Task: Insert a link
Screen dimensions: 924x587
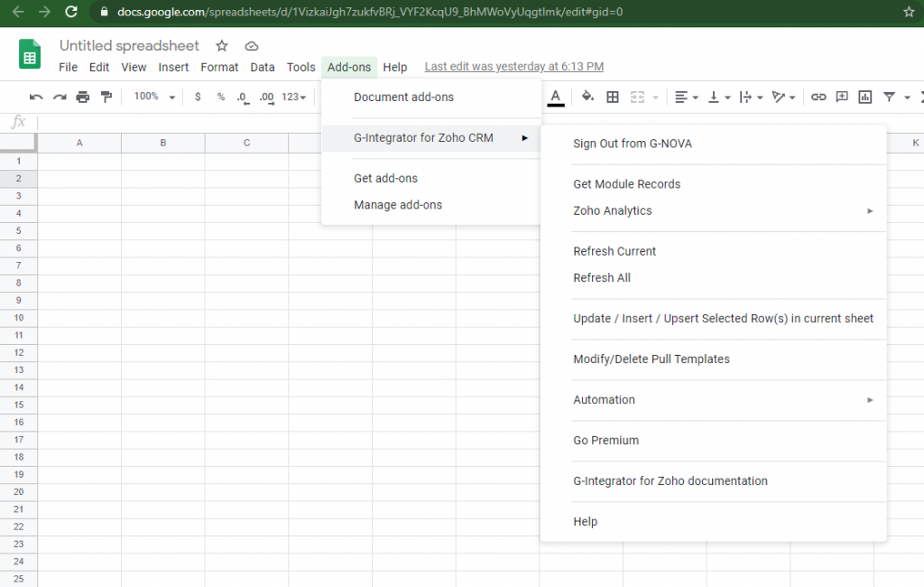Action: point(818,98)
